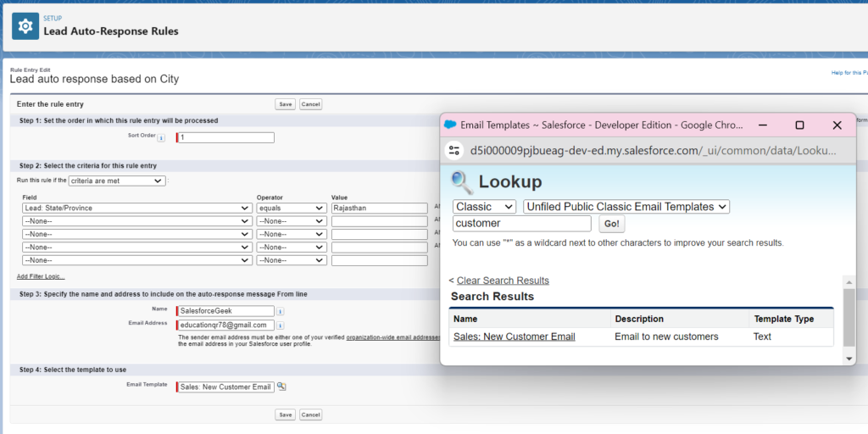Click the info icon beside Email Address
This screenshot has height=434, width=868.
tap(280, 325)
